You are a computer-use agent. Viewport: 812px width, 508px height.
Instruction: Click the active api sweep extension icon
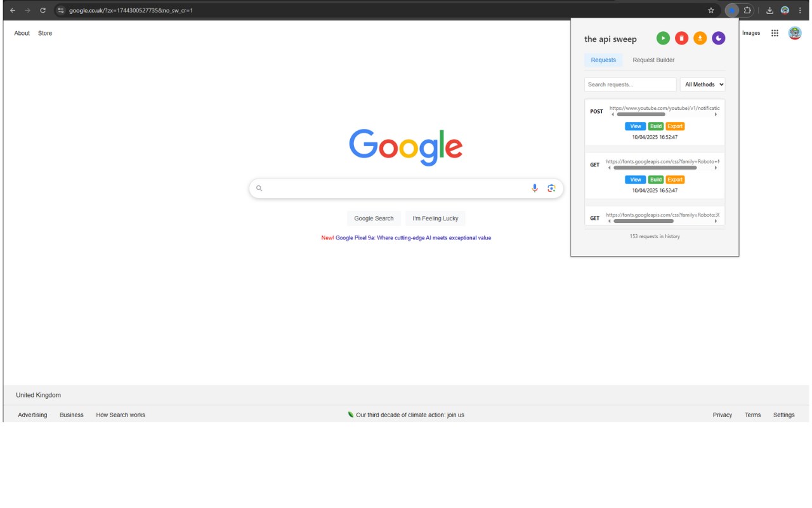click(731, 10)
